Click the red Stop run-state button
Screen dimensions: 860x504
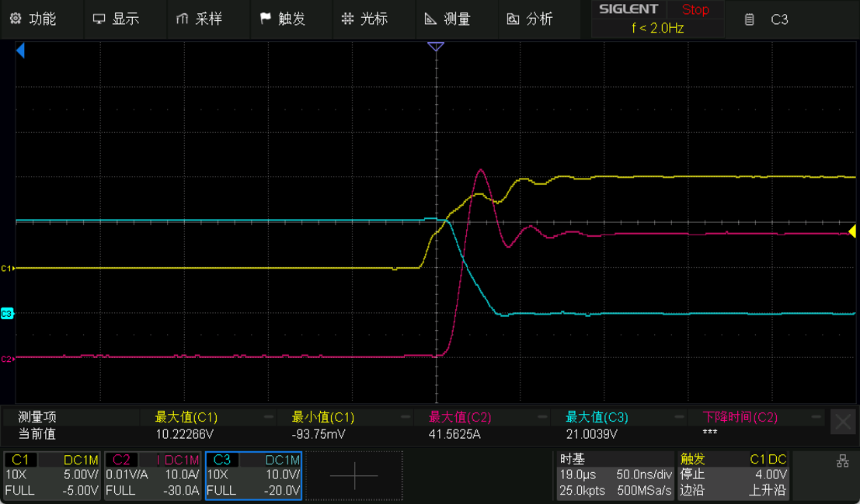[695, 9]
